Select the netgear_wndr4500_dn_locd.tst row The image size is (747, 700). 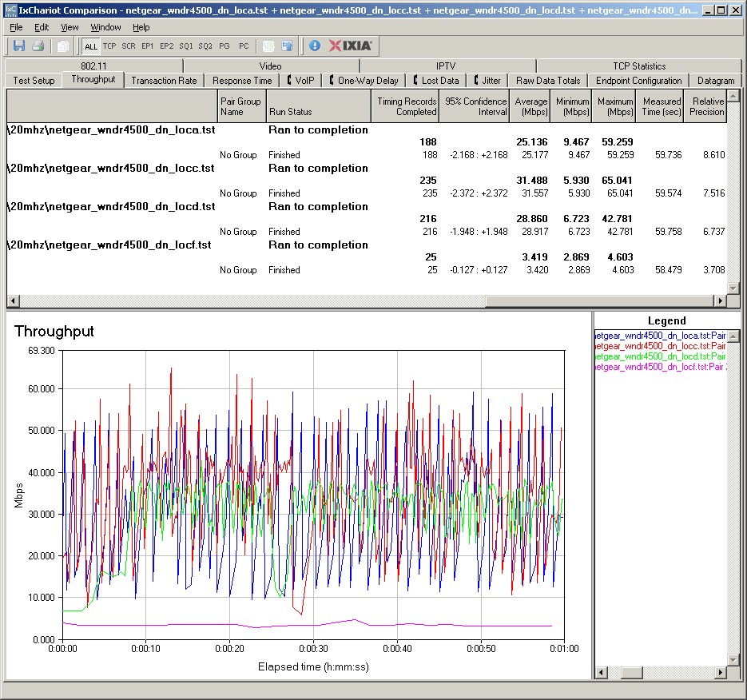[366, 206]
